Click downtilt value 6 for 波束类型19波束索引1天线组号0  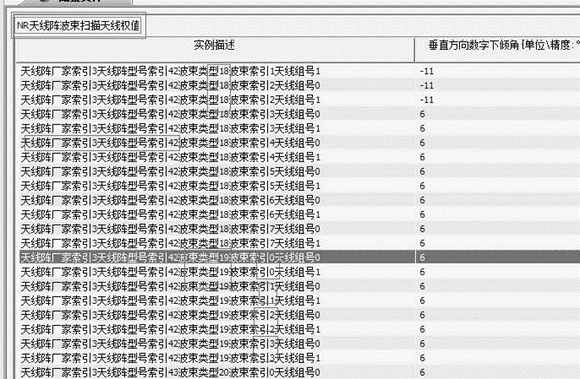tap(422, 286)
